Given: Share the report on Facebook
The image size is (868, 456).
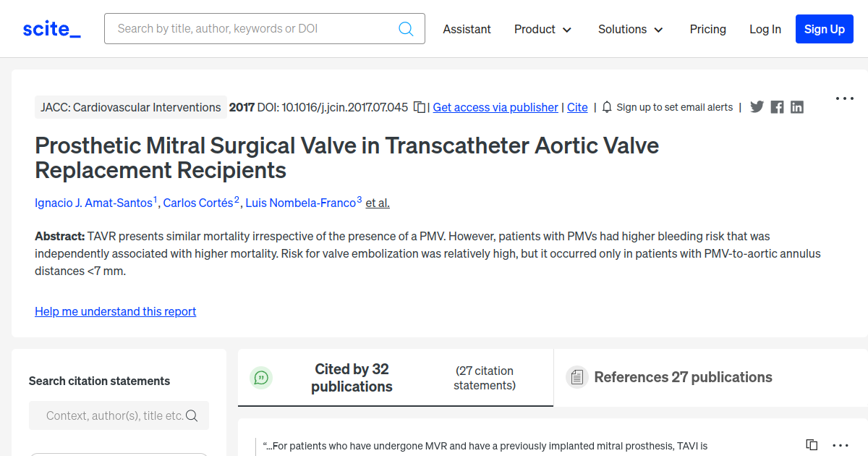Looking at the screenshot, I should (777, 107).
